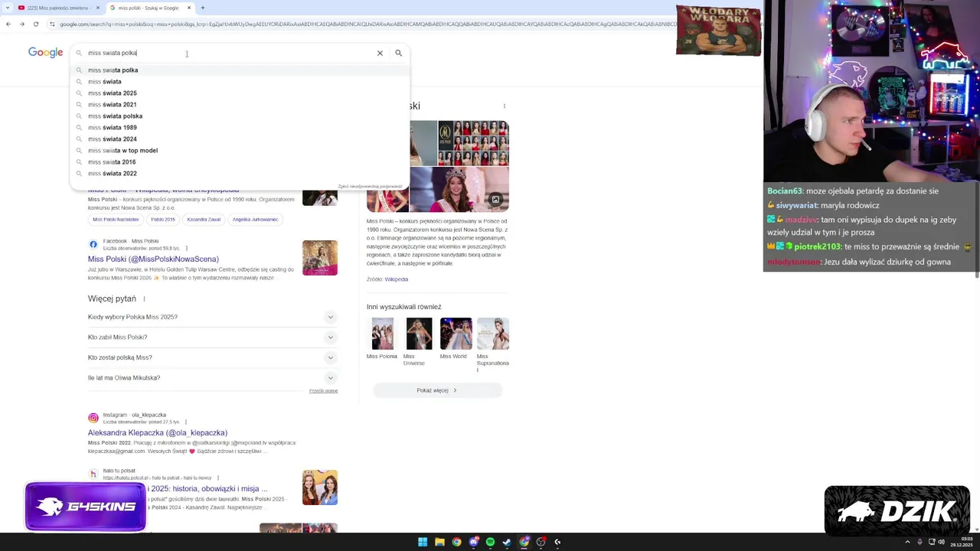Open the taskbar clock showing 03:03
This screenshot has height=551, width=980.
962,542
